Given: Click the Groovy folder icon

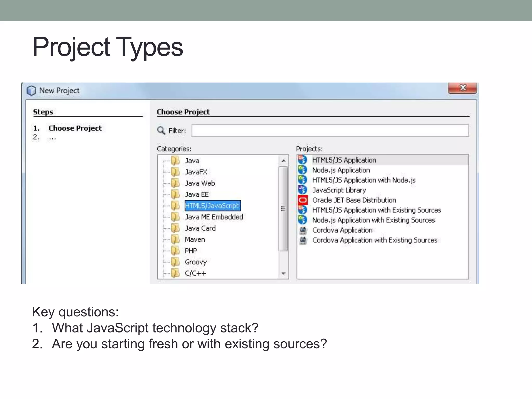Looking at the screenshot, I should [176, 262].
